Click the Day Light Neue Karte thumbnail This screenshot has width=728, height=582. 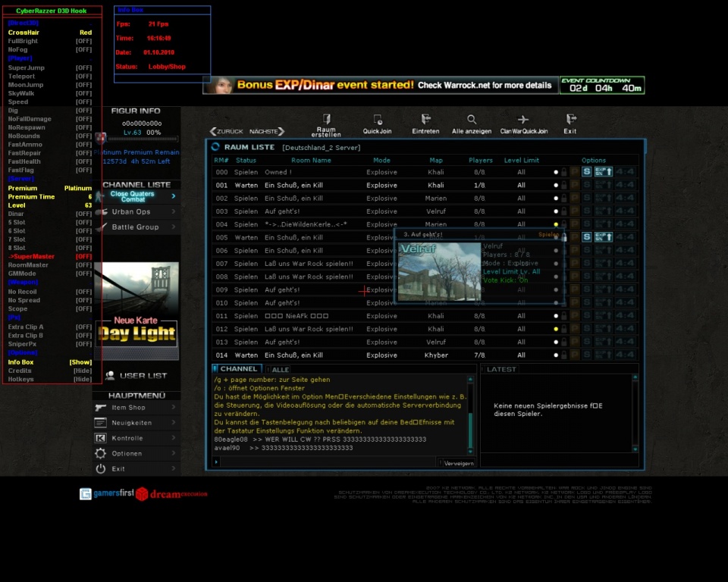click(136, 311)
